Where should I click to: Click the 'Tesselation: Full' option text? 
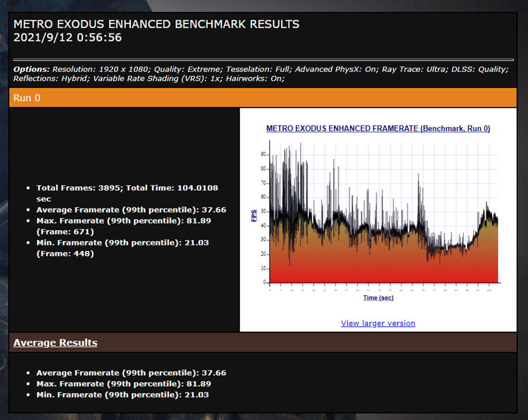pyautogui.click(x=258, y=69)
